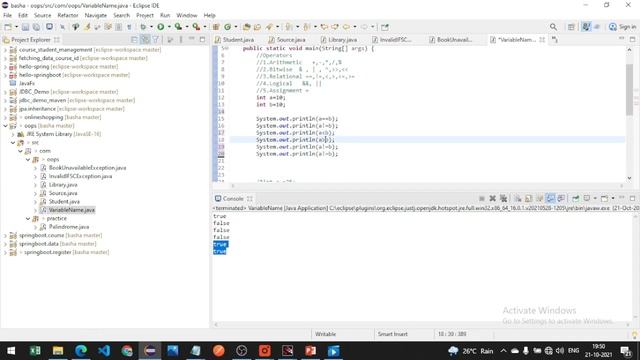Select VariableName.java in Project Explorer
This screenshot has height=360, width=640.
(71, 210)
